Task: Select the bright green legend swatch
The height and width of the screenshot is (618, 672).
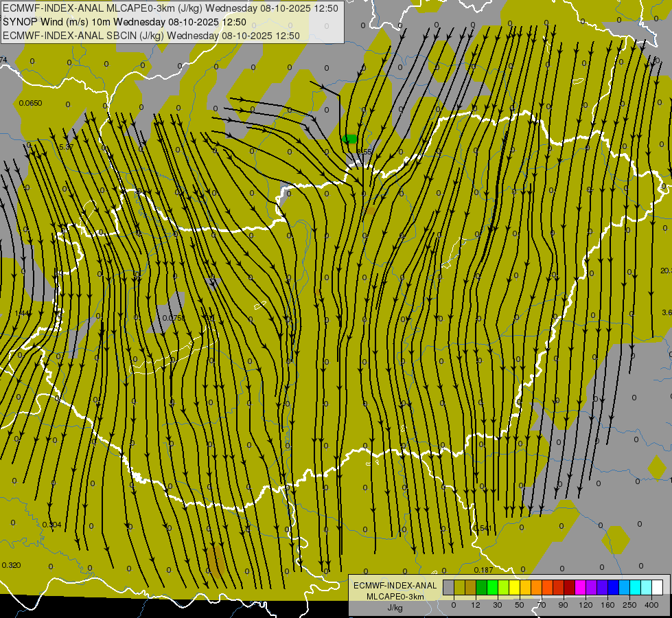Action: (x=493, y=587)
